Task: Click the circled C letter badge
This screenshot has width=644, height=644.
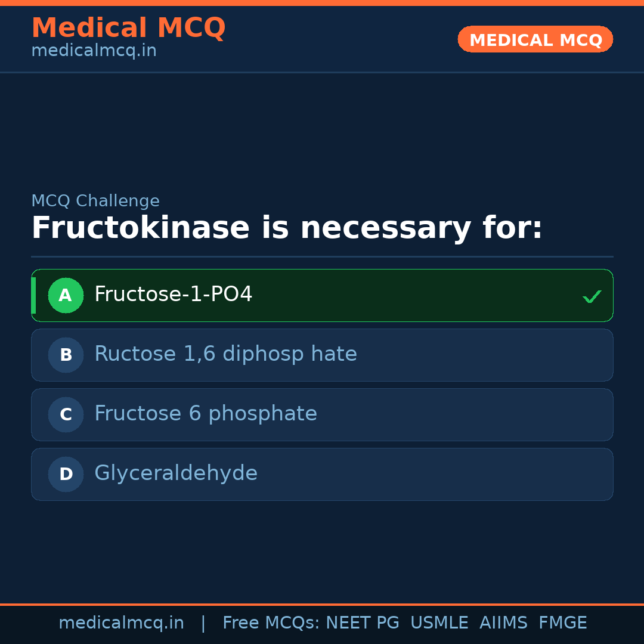Action: (x=66, y=414)
